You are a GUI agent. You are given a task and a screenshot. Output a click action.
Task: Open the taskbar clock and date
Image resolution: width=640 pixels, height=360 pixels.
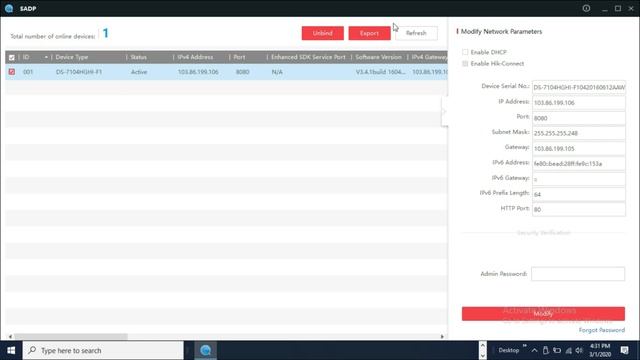[600, 350]
